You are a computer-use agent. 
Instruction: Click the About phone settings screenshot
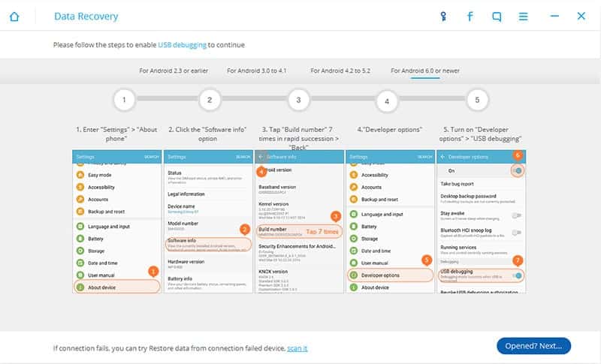pyautogui.click(x=117, y=221)
